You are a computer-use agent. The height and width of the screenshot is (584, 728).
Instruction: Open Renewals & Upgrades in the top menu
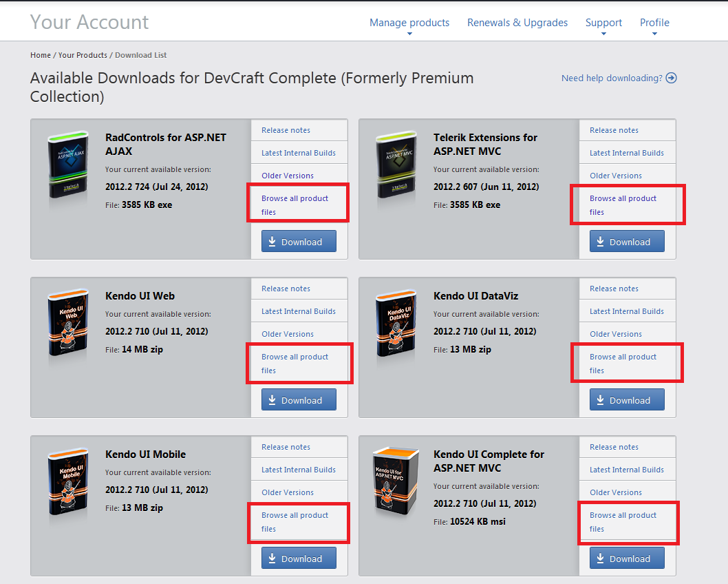click(x=517, y=23)
